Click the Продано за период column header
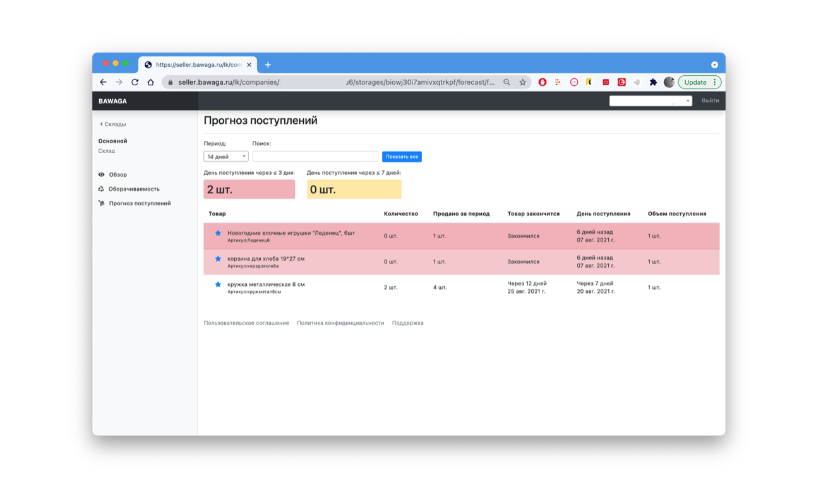Viewport: 816px width, 504px height. click(461, 213)
